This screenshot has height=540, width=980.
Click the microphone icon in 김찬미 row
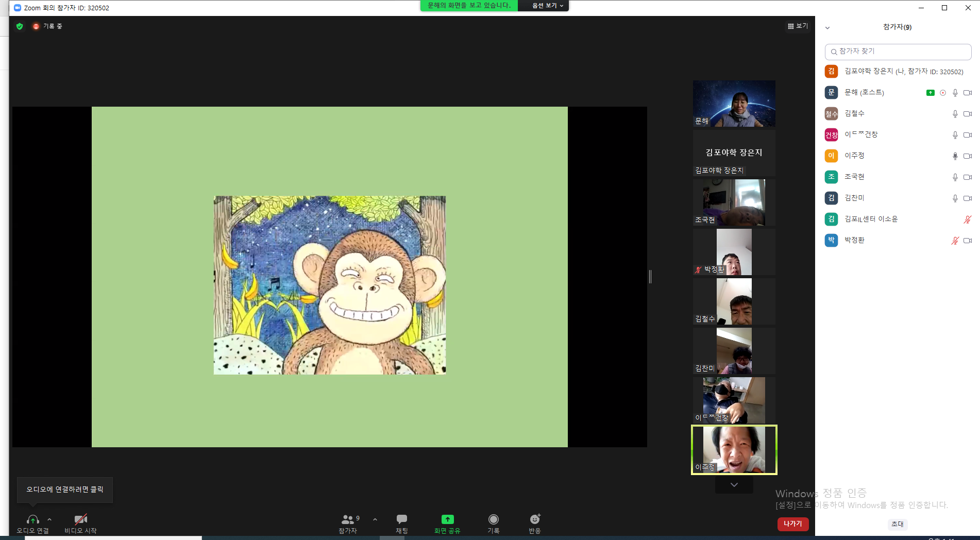(x=955, y=198)
